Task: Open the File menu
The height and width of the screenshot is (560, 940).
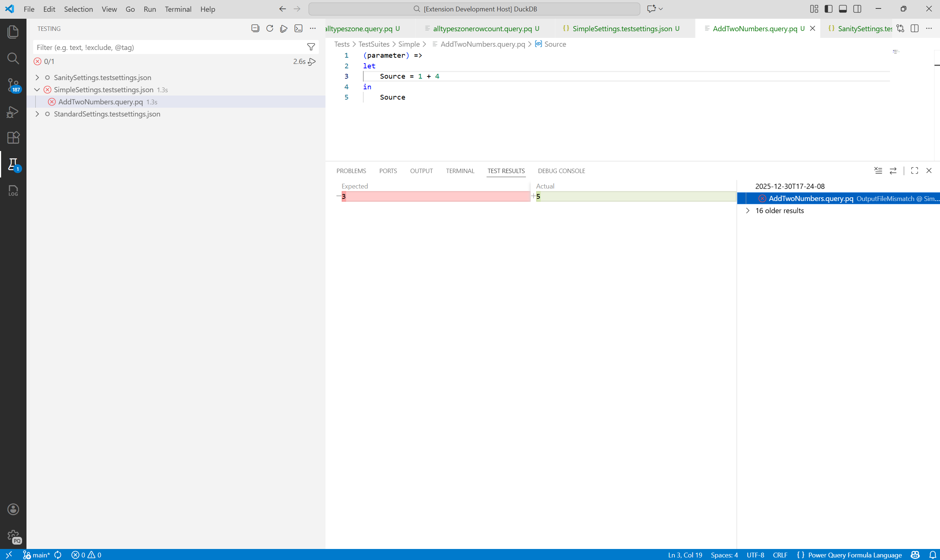Action: pyautogui.click(x=29, y=9)
